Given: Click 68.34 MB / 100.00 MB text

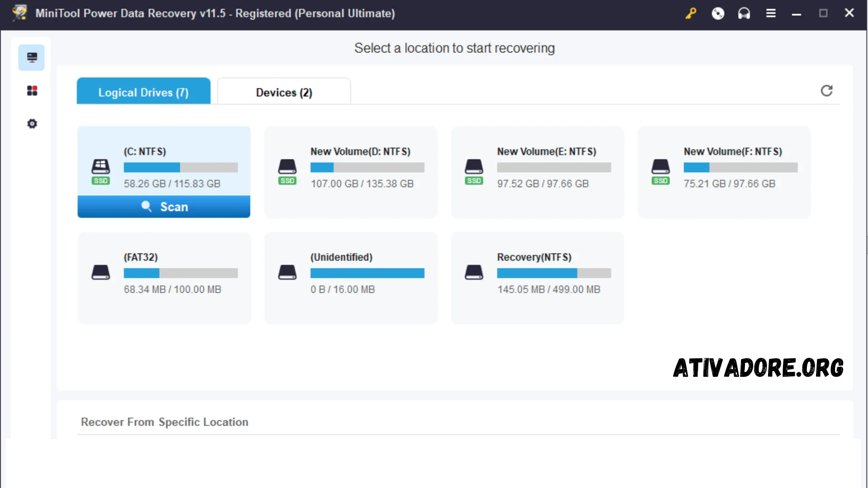Looking at the screenshot, I should 173,290.
